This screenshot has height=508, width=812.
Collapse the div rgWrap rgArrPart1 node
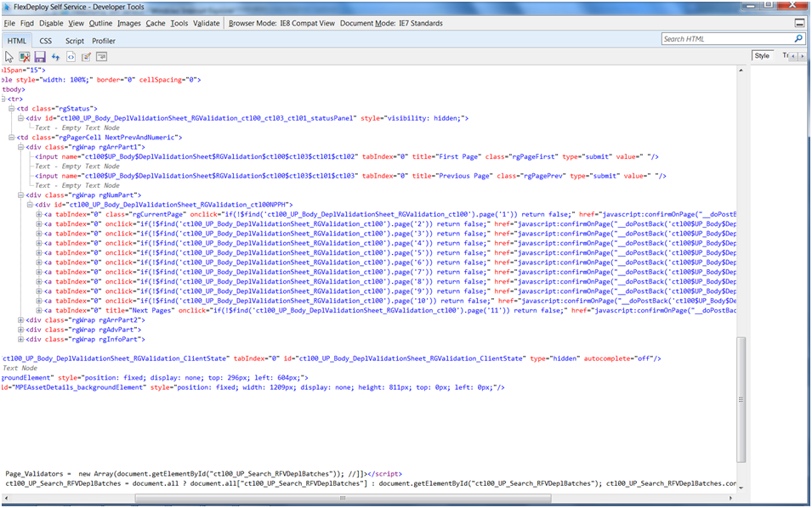20,147
